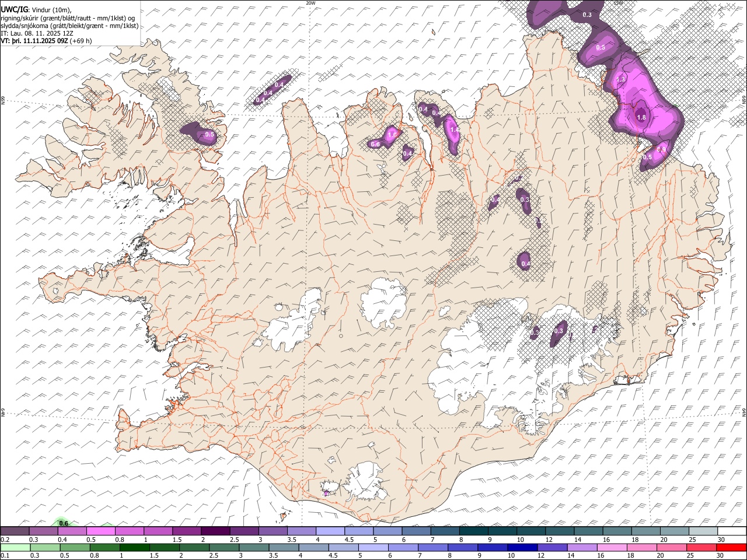The width and height of the screenshot is (747, 560).
Task: Click the 1.4 snowfall label in north
Action: click(x=455, y=129)
